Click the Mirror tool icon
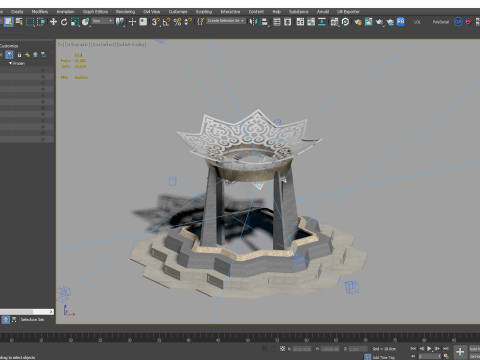 click(254, 22)
